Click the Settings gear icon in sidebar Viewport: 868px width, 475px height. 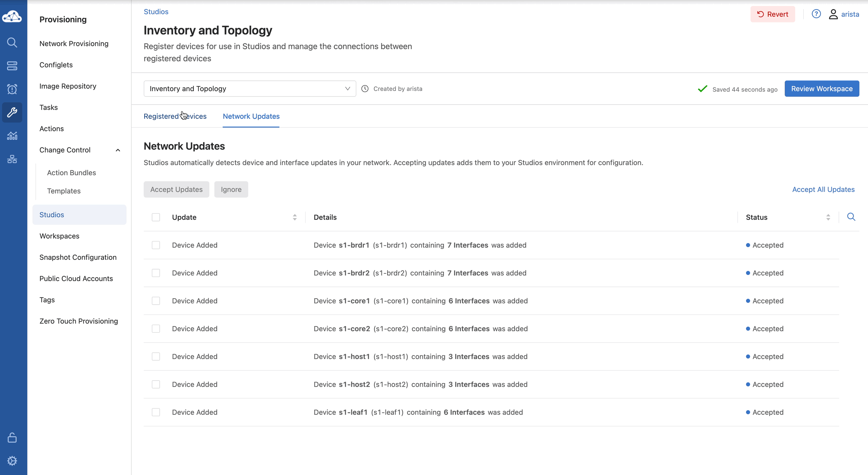point(12,460)
